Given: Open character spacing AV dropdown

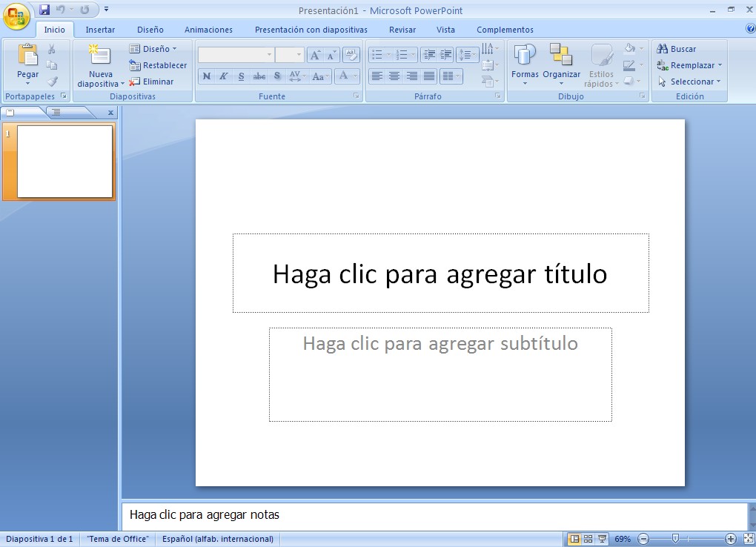Looking at the screenshot, I should [x=296, y=76].
